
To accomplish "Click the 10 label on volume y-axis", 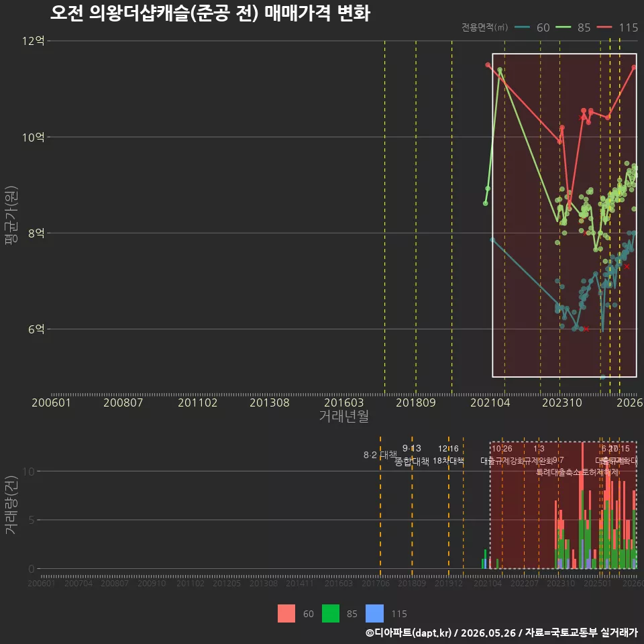I will 29,471.
